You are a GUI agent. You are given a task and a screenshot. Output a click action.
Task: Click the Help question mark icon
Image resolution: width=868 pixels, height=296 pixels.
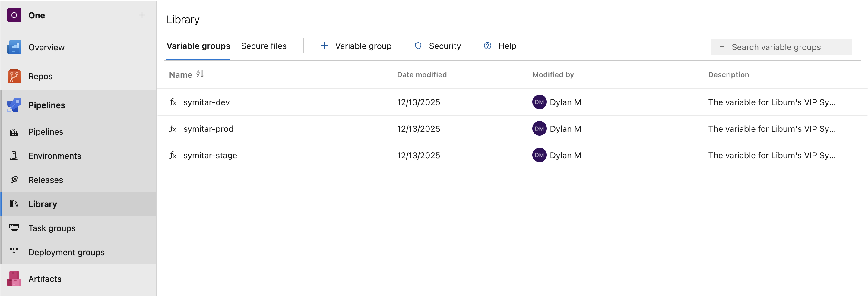point(488,46)
